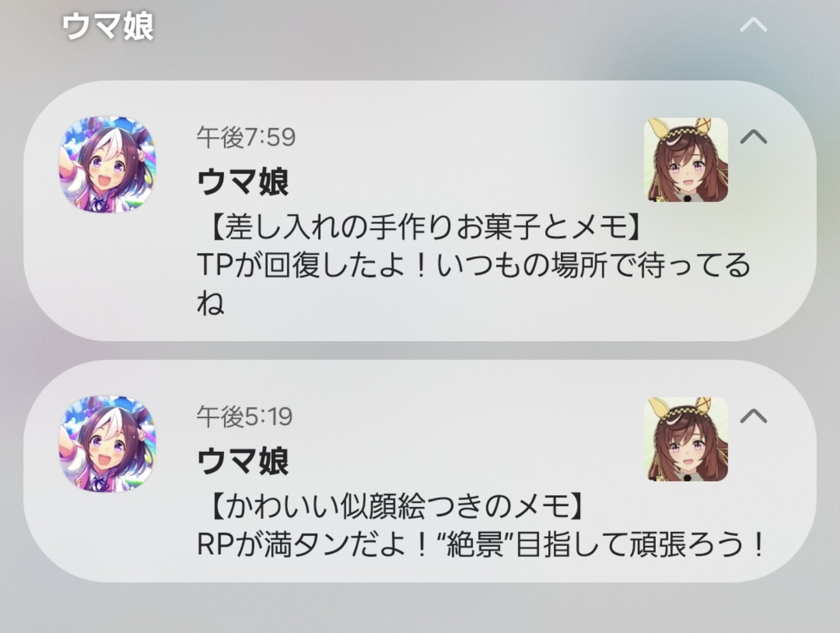Open character thumbnail in 午後5:19 notification
Screen dimensions: 840x633
pyautogui.click(x=686, y=439)
